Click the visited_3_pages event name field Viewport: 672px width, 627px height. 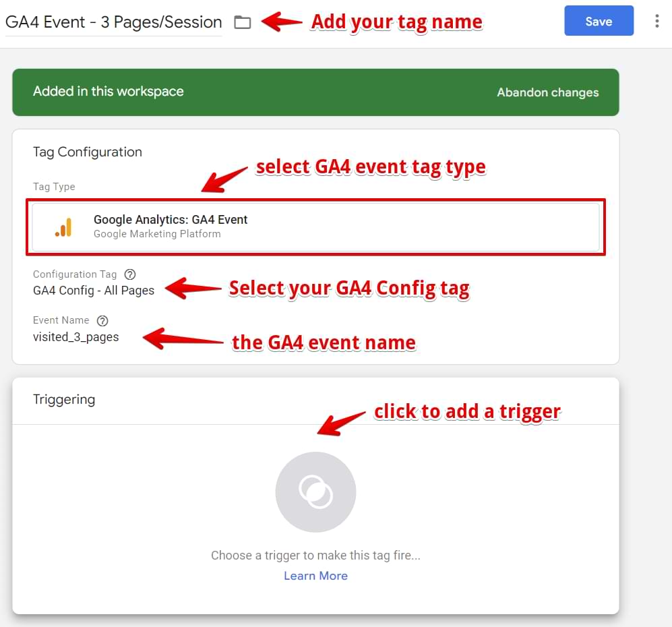click(76, 337)
